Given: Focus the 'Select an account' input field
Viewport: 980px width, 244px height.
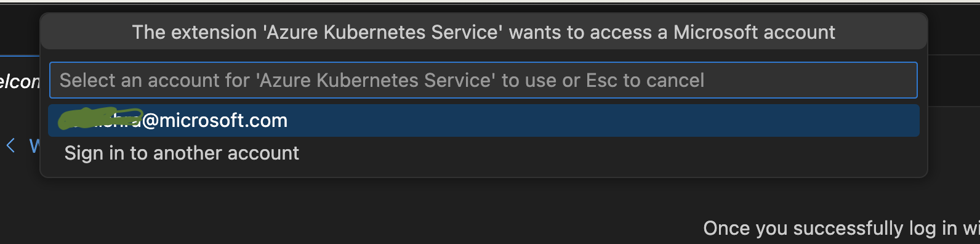Looking at the screenshot, I should click(483, 80).
